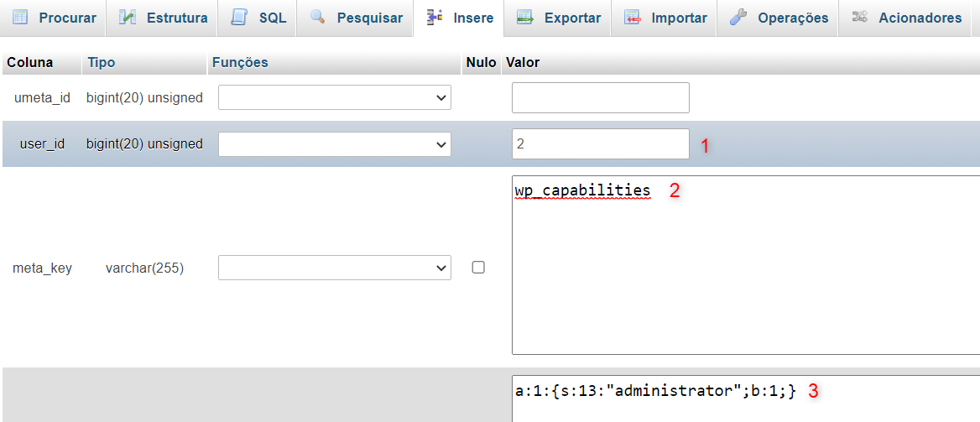
Task: Click the empty umeta_id value field
Action: 600,98
